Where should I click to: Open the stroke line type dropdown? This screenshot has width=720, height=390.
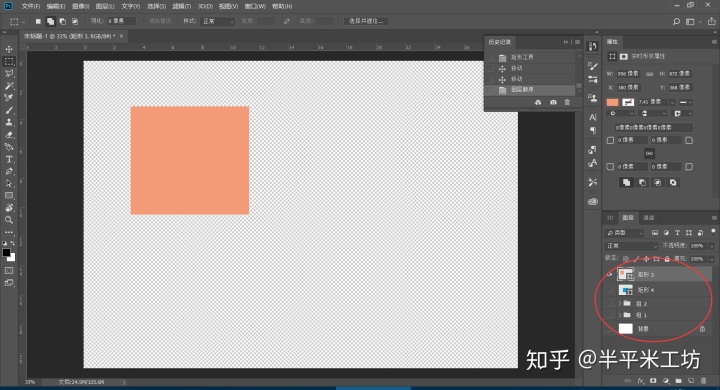(x=686, y=102)
